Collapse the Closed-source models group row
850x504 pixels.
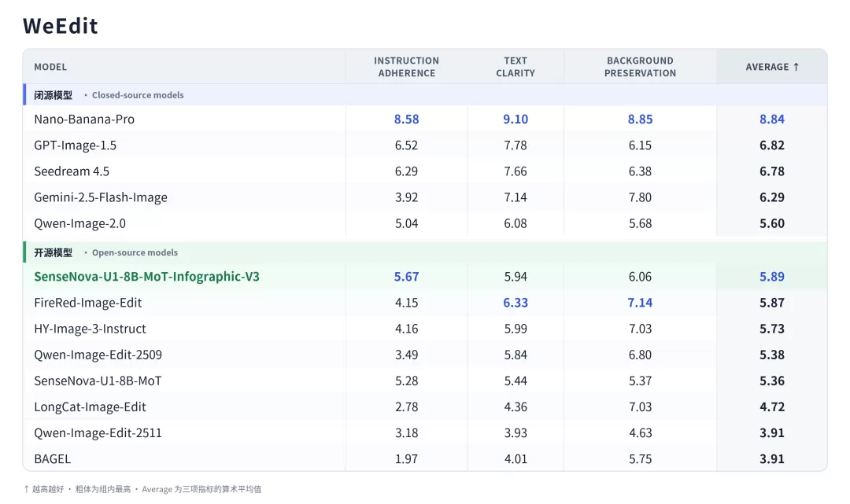coord(425,94)
